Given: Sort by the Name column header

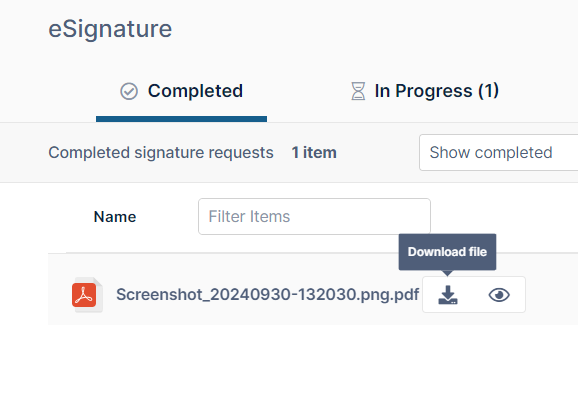Looking at the screenshot, I should point(115,217).
